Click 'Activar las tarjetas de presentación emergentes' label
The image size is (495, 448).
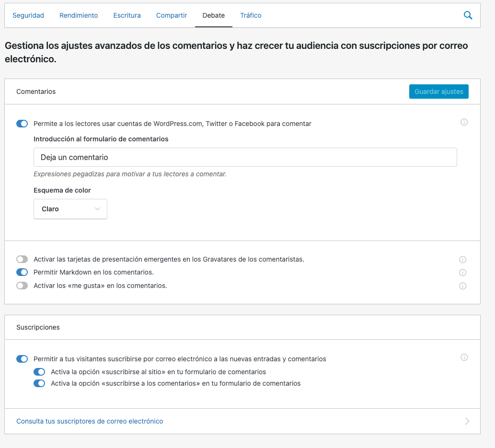point(169,259)
